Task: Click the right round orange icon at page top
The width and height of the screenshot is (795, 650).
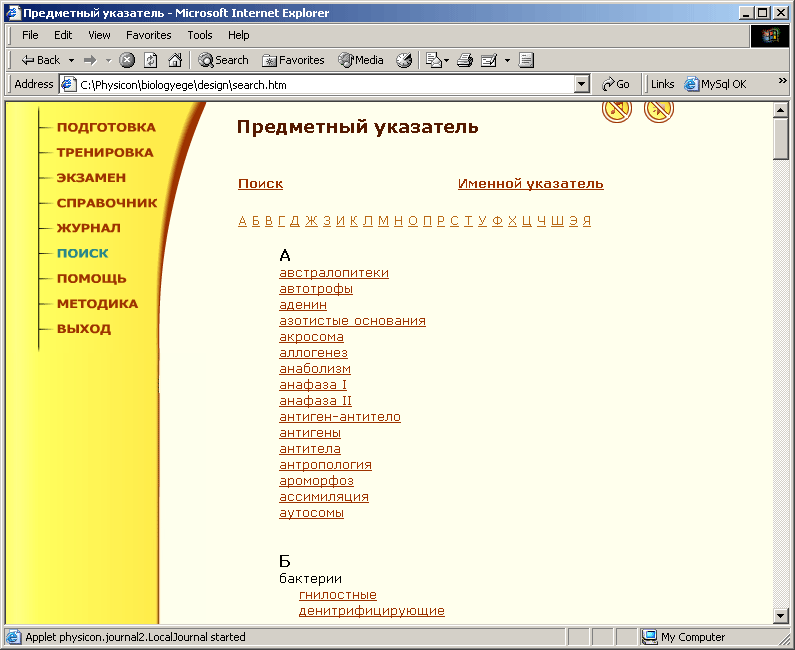Action: pyautogui.click(x=659, y=112)
